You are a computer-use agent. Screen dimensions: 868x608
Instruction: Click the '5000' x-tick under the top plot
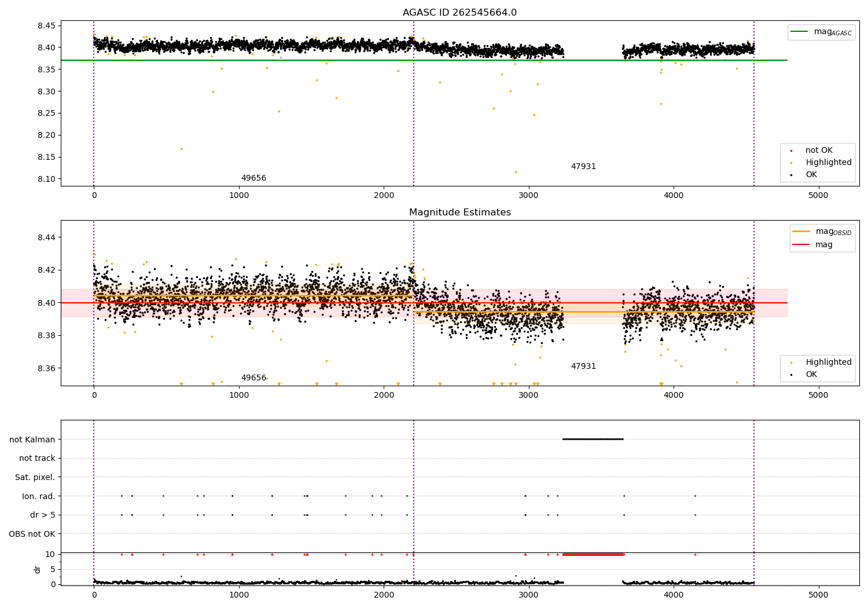click(x=818, y=195)
